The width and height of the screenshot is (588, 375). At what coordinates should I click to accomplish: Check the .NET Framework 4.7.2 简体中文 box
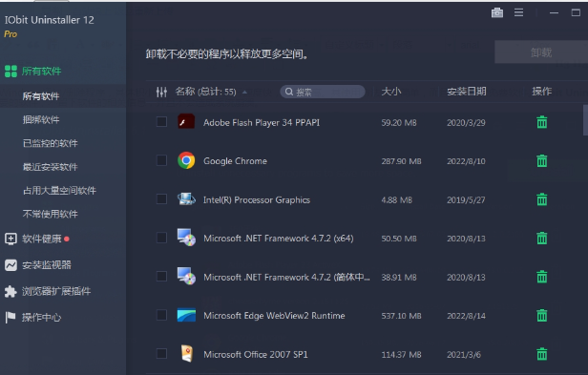pos(161,276)
